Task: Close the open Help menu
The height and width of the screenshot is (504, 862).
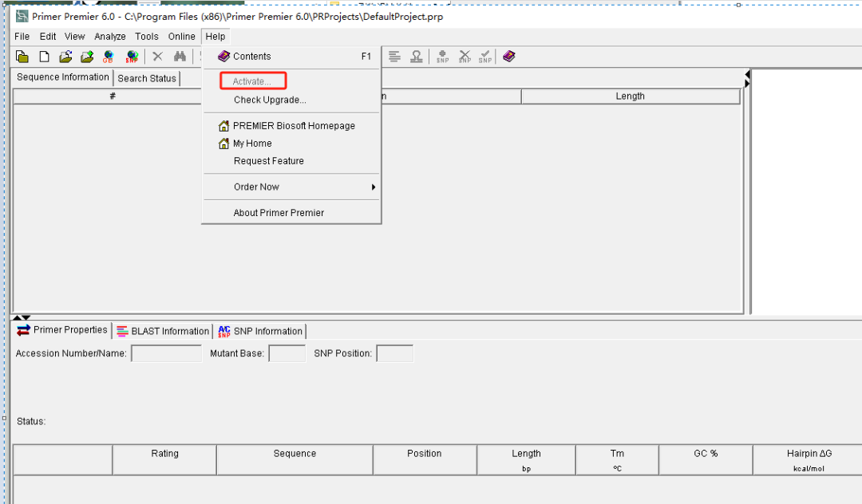Action: pyautogui.click(x=215, y=36)
